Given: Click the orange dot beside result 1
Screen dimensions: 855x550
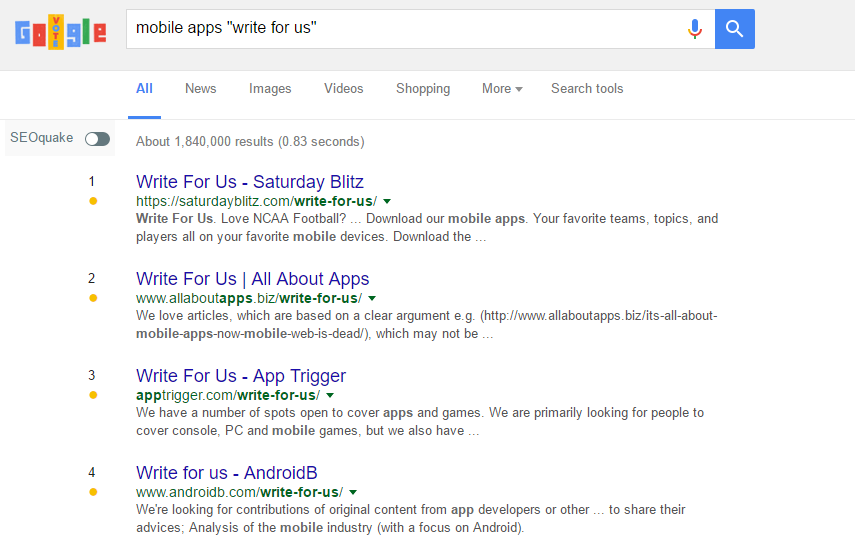Looking at the screenshot, I should coord(93,201).
